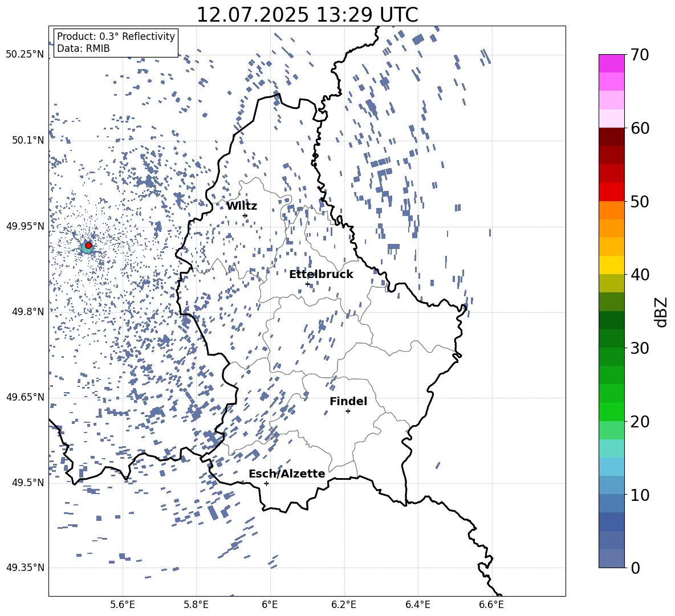Click the 49.35°N latitude label
Viewport: 675px width, 616px height.
(25, 568)
